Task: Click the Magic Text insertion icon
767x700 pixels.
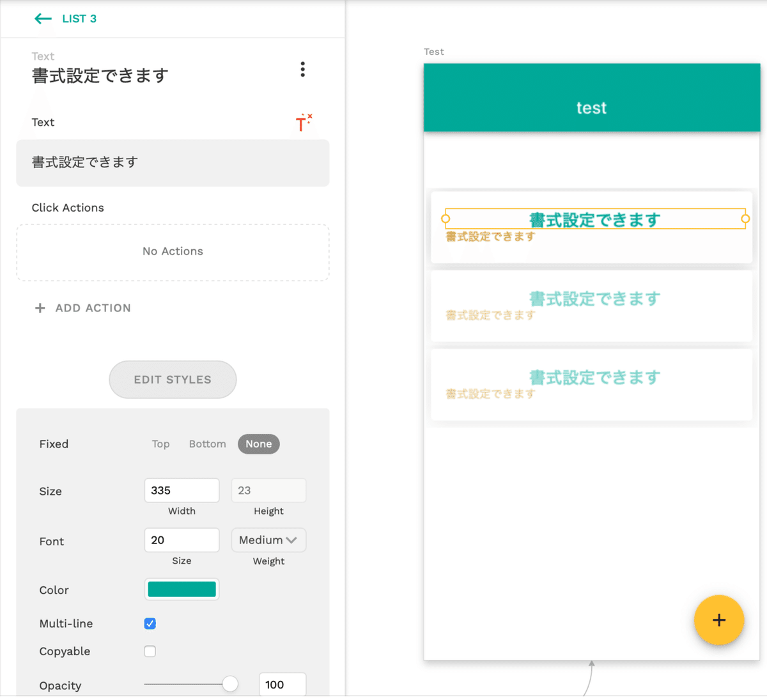Action: pyautogui.click(x=304, y=123)
